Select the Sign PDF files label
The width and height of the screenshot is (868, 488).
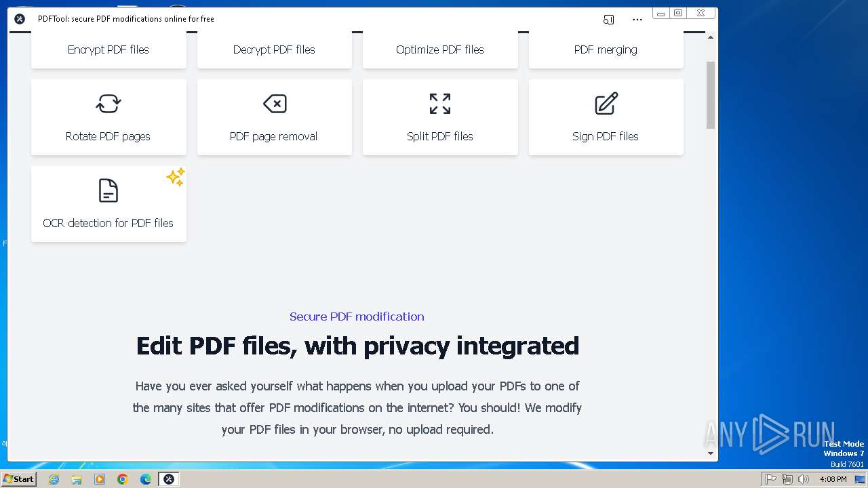point(606,136)
